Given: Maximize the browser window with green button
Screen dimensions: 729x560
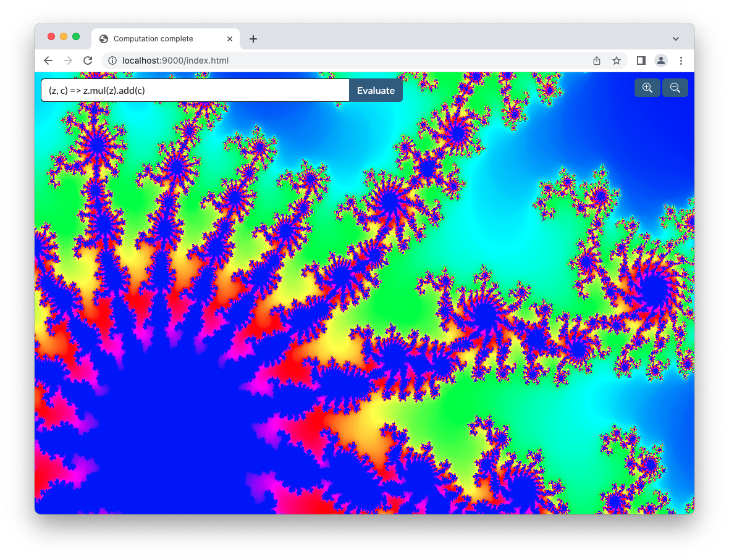Looking at the screenshot, I should [x=76, y=36].
